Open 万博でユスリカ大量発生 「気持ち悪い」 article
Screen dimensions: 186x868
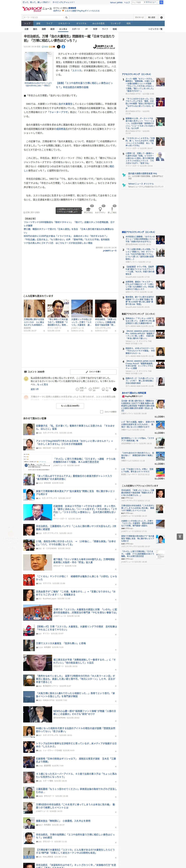pyautogui.click(x=61, y=643)
